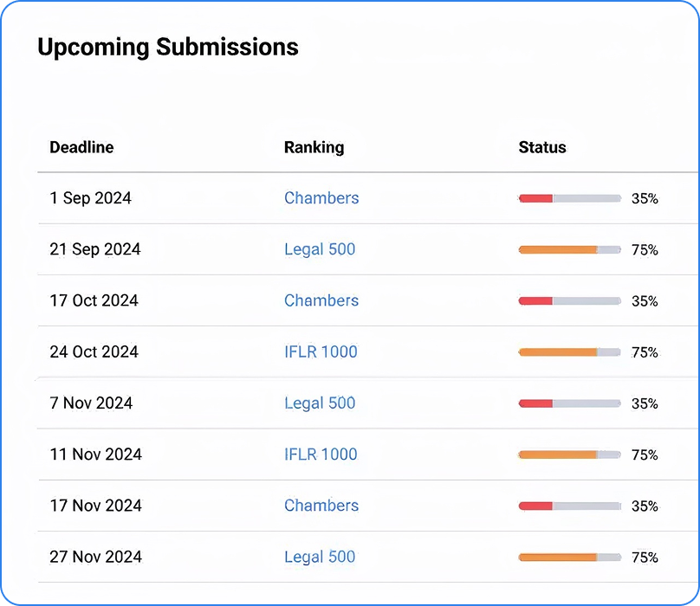Click the 35% value in the 7 Nov 2024 row
This screenshot has height=606, width=700.
pos(645,403)
